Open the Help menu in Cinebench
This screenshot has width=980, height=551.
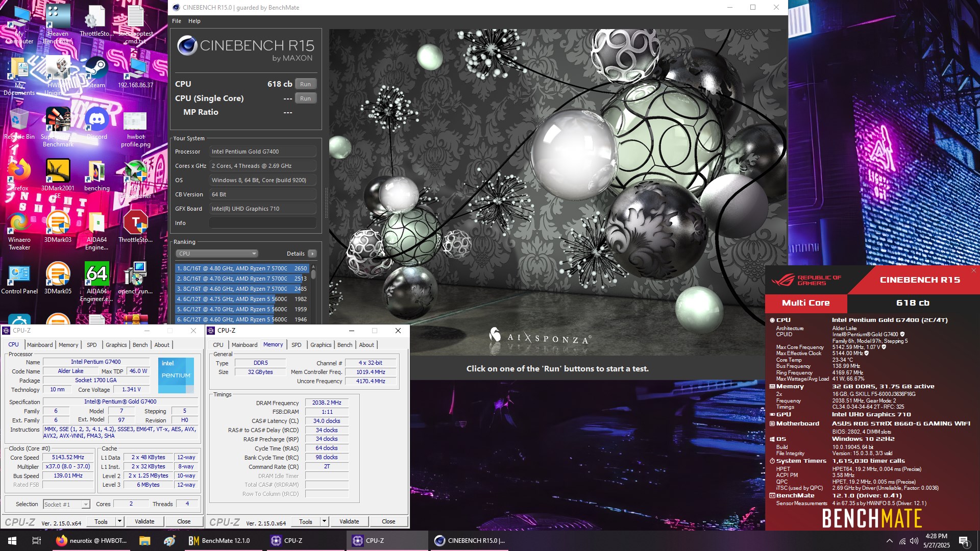(x=194, y=21)
